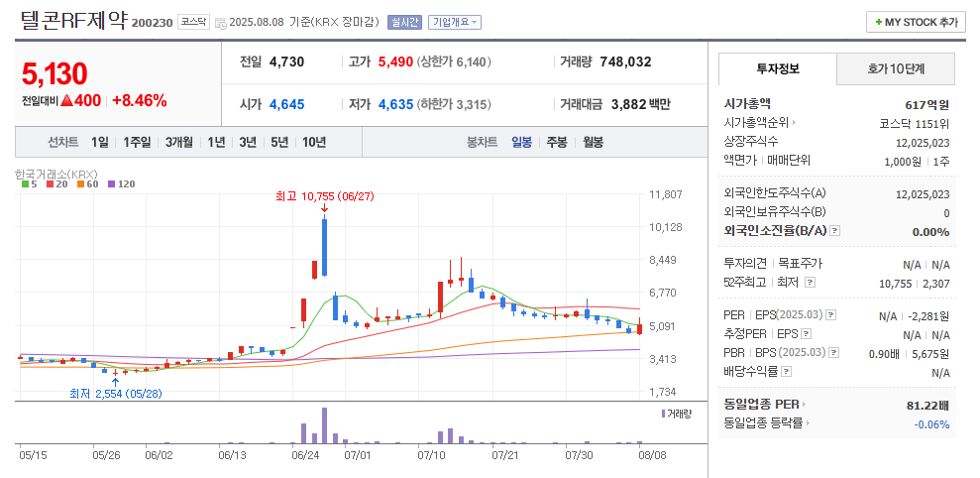Expand the 동일업종 등락률 arrow link
The width and height of the screenshot is (980, 478).
click(x=807, y=423)
